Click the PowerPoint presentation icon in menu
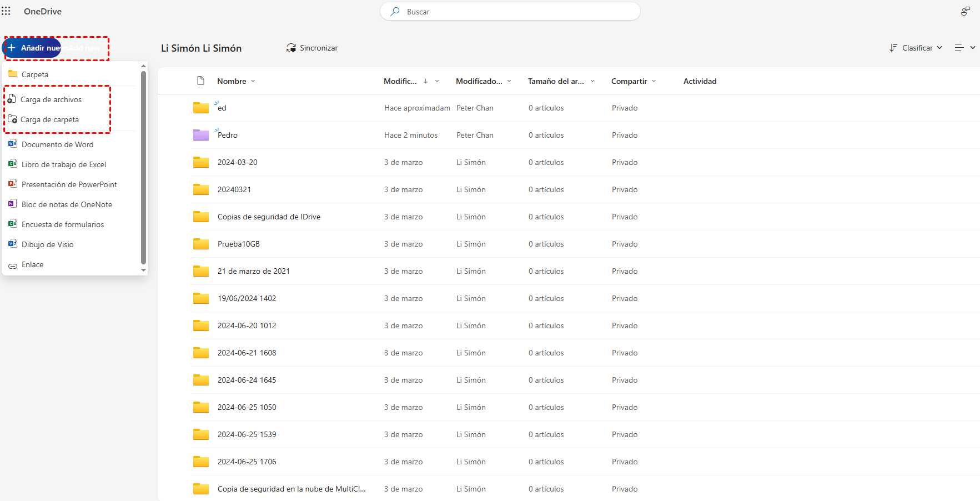The height and width of the screenshot is (501, 980). [13, 184]
